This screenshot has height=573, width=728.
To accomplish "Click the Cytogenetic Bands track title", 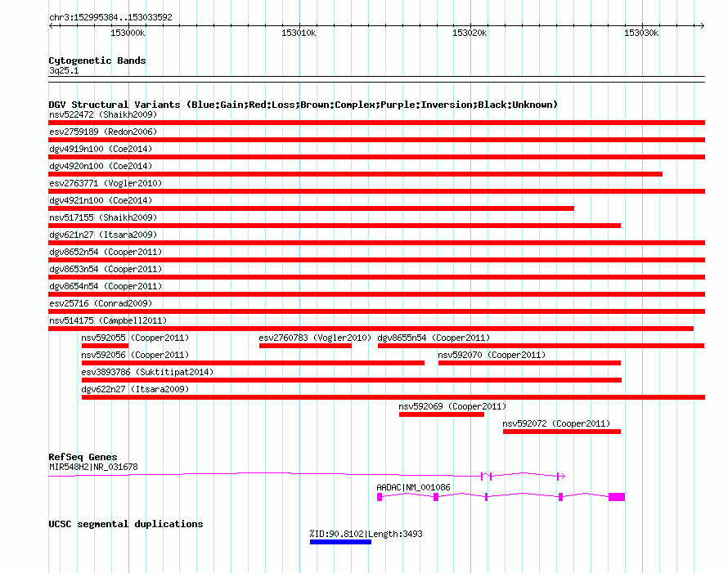I will pyautogui.click(x=97, y=60).
